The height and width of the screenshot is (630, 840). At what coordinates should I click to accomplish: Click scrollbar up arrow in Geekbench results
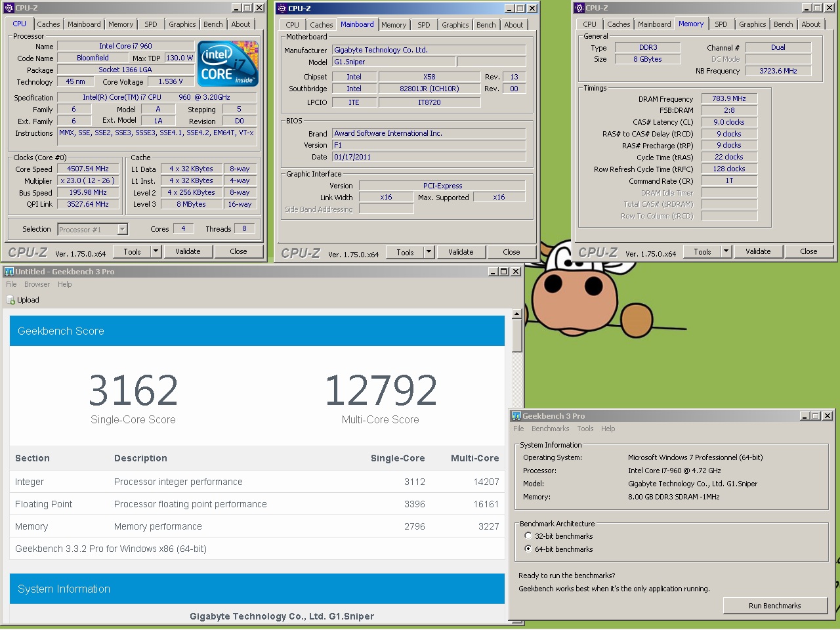516,314
